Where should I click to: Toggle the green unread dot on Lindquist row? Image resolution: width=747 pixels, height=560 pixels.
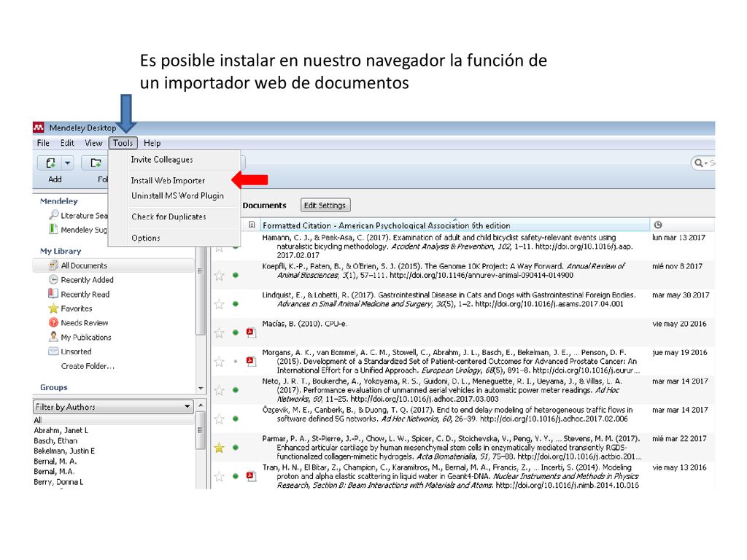click(x=236, y=304)
